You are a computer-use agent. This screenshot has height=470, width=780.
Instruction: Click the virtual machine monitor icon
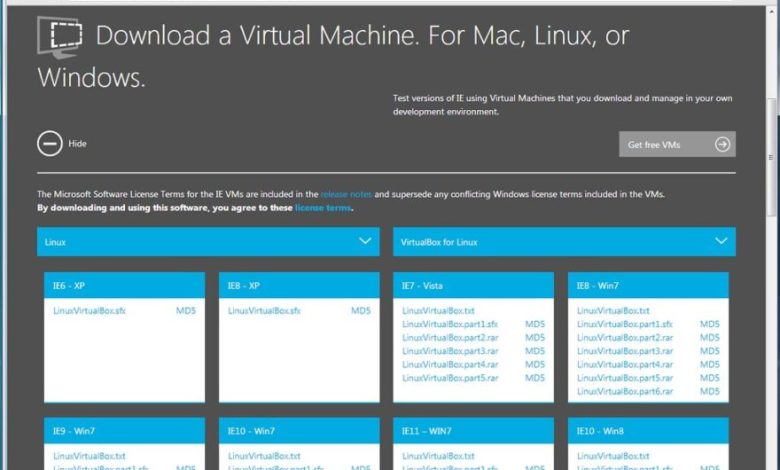[60, 37]
